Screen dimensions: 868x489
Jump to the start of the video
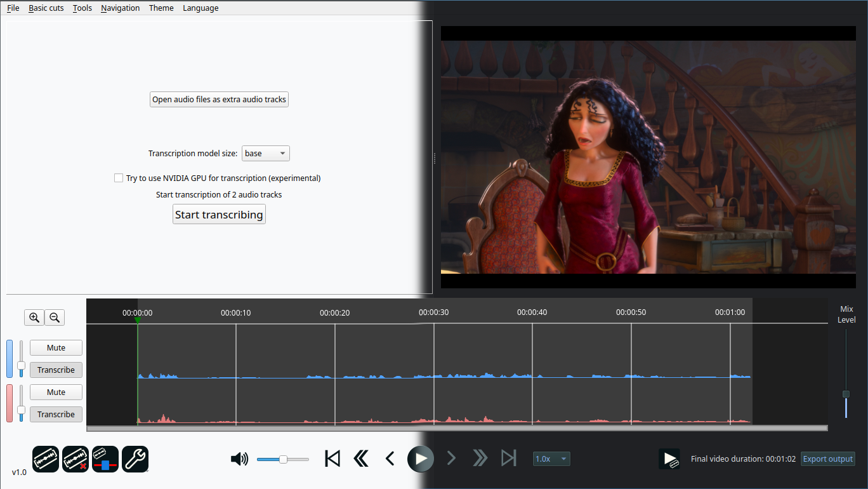pos(332,459)
